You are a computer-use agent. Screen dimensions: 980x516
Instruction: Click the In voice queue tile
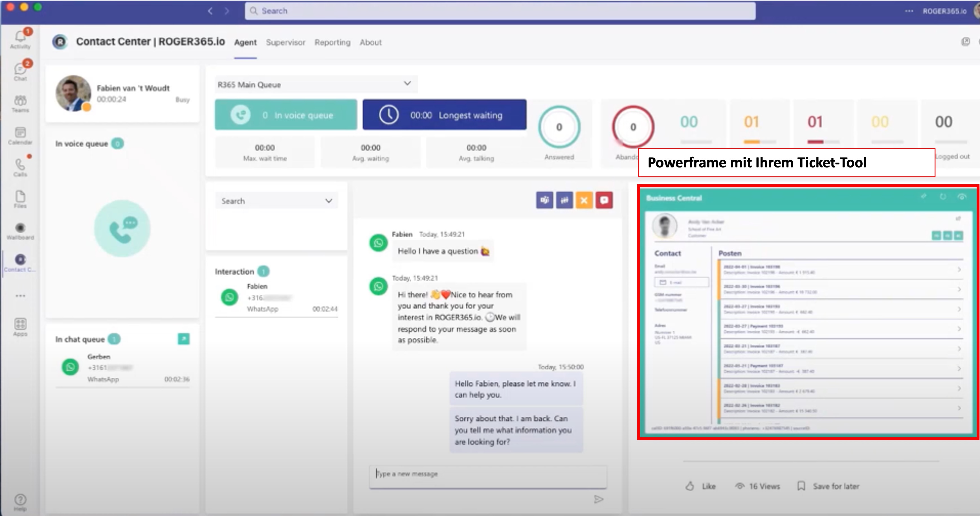tap(286, 115)
